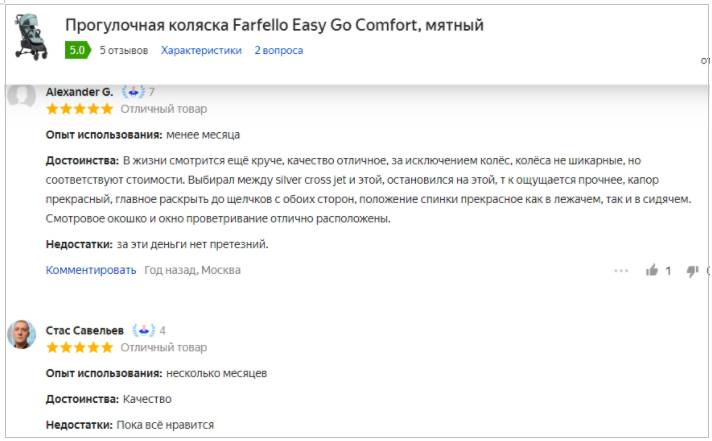Click the 5 отзывов reviews count
The height and width of the screenshot is (441, 712).
tap(124, 50)
